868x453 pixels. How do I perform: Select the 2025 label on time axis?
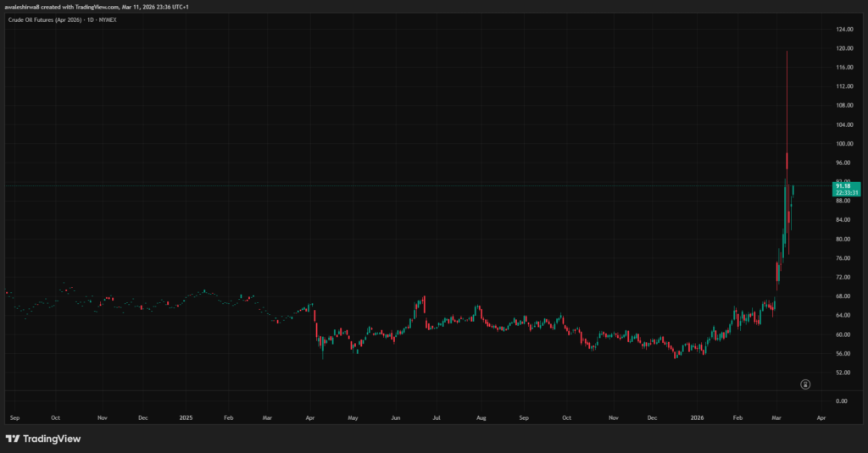tap(186, 418)
